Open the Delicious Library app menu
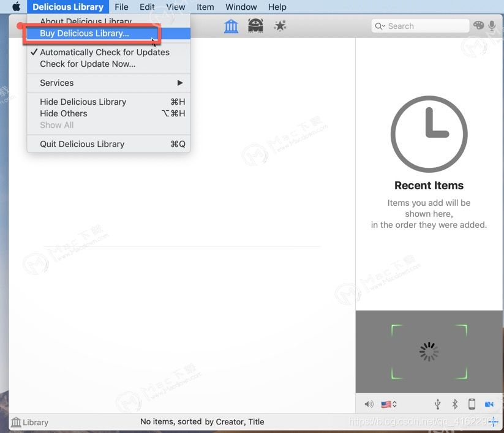The height and width of the screenshot is (433, 504). pyautogui.click(x=68, y=7)
